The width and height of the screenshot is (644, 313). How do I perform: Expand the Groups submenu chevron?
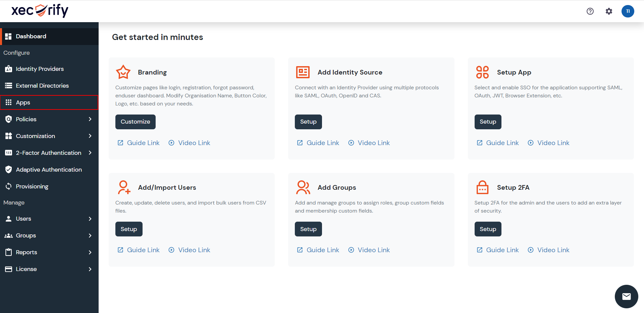click(90, 235)
